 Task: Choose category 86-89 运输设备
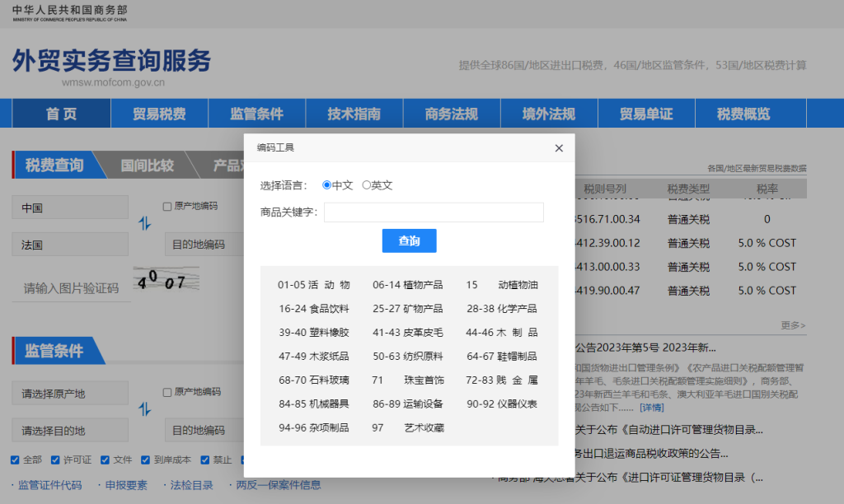[407, 404]
